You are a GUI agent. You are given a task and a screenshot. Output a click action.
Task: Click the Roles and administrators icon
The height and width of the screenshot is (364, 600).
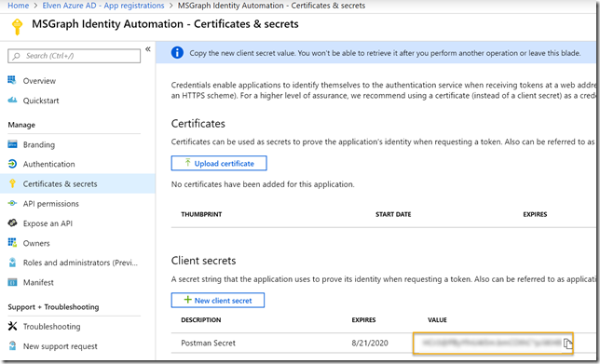[12, 263]
